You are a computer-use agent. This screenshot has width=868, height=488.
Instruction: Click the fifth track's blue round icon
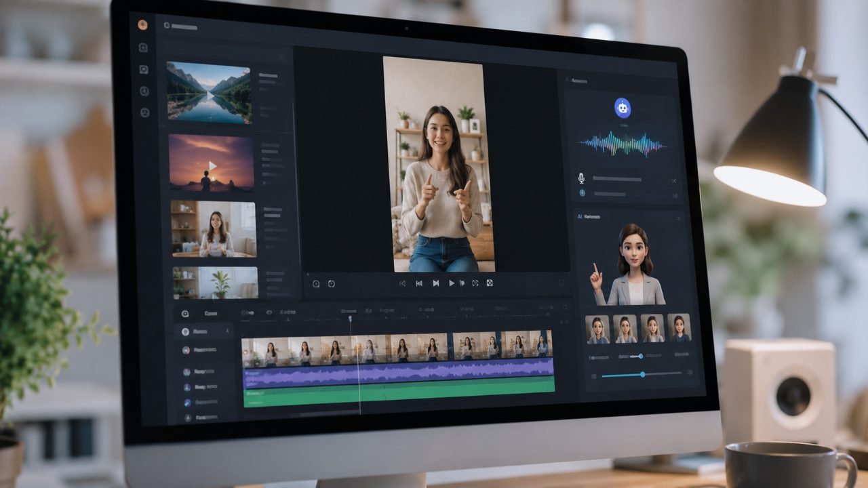(x=187, y=402)
